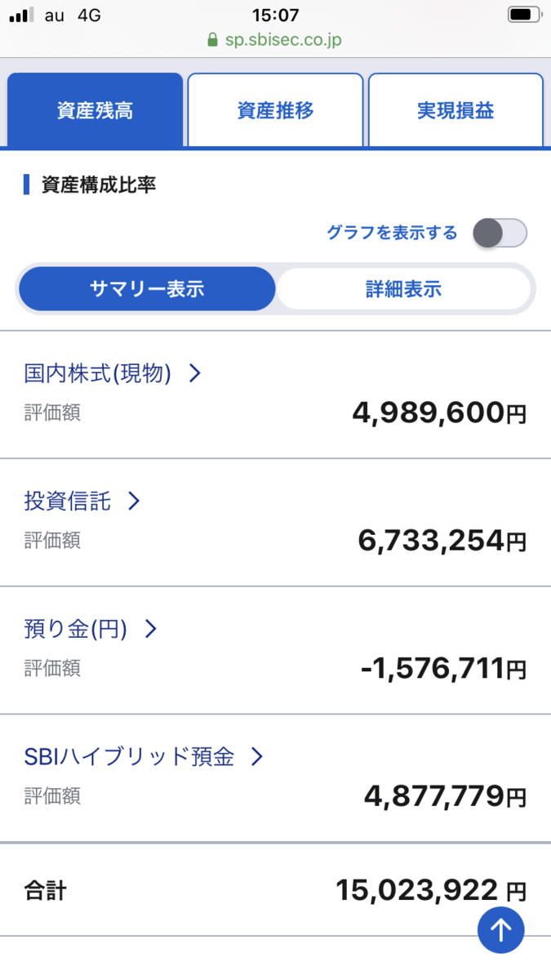Tap the lock icon beside the URL
The image size is (551, 980).
point(213,40)
